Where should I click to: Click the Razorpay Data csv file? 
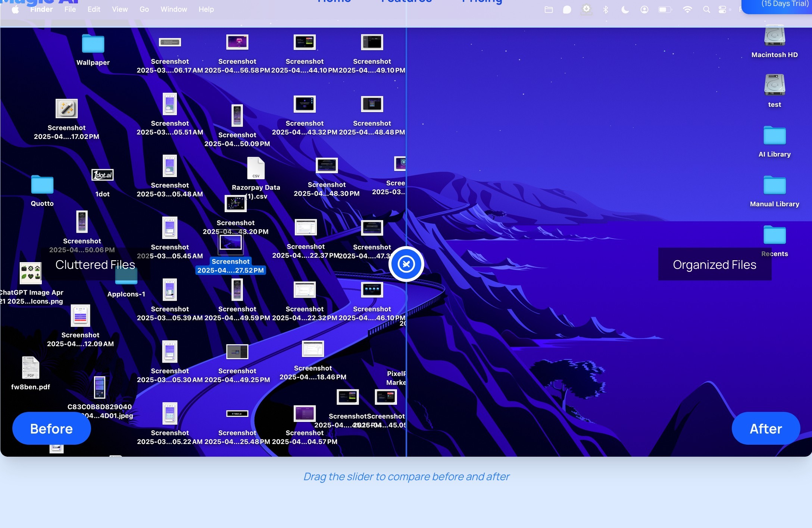(256, 169)
